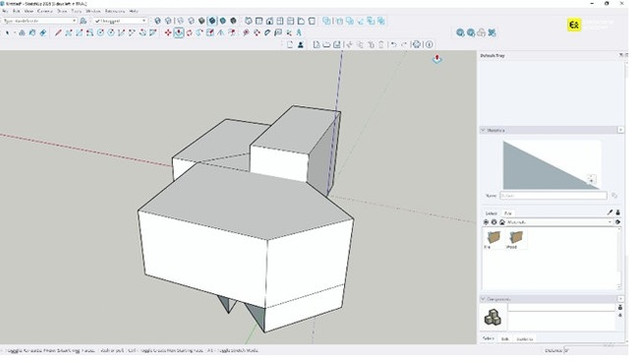Collapse the Components panel section

click(483, 299)
